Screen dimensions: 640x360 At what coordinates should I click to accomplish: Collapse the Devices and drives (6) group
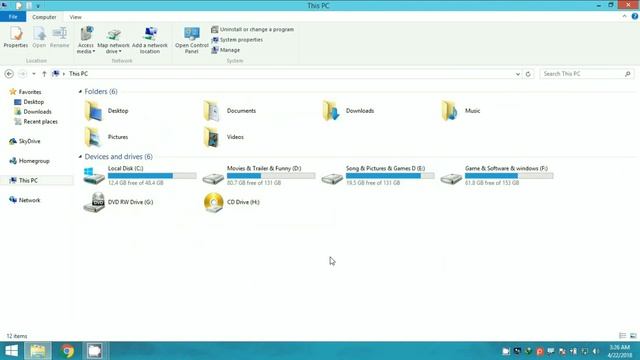pyautogui.click(x=80, y=157)
